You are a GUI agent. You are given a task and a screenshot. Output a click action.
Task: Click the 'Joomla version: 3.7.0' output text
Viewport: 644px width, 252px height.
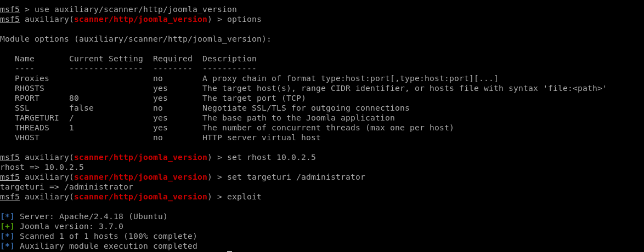click(71, 227)
